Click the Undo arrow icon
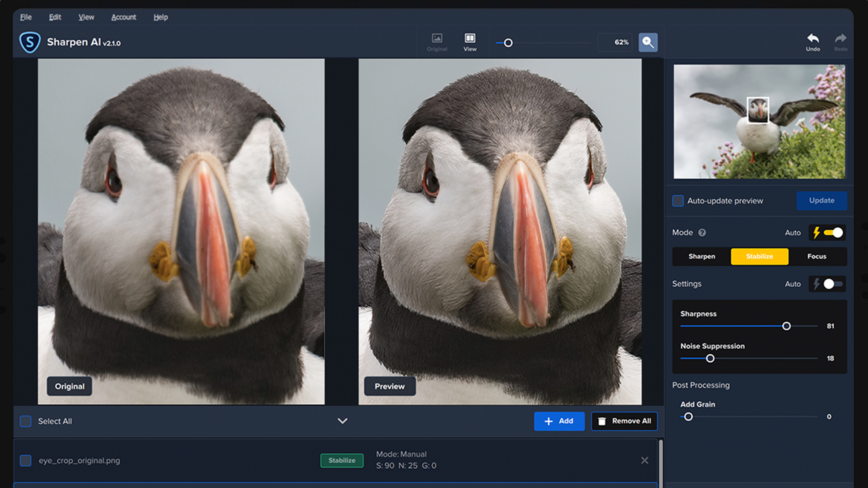Image resolution: width=868 pixels, height=488 pixels. click(813, 38)
